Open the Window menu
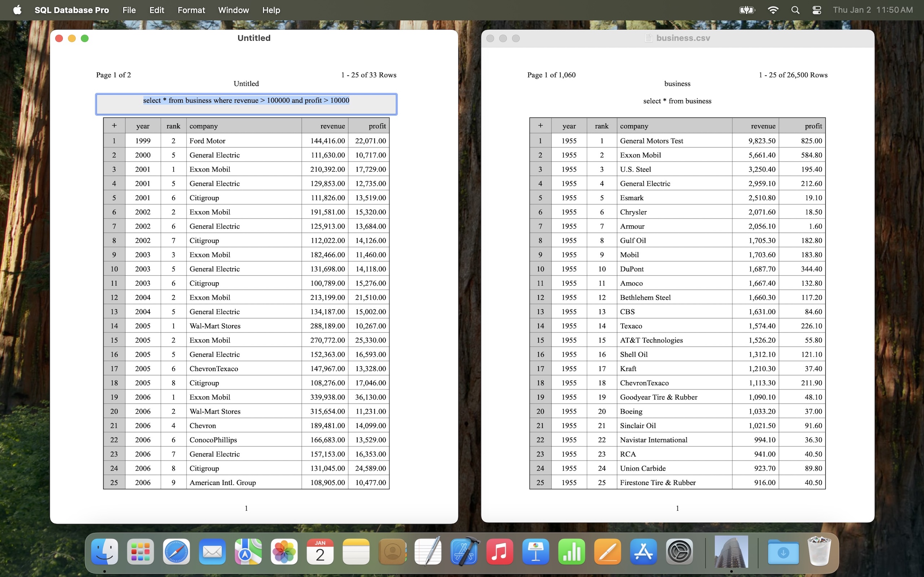 click(x=233, y=10)
